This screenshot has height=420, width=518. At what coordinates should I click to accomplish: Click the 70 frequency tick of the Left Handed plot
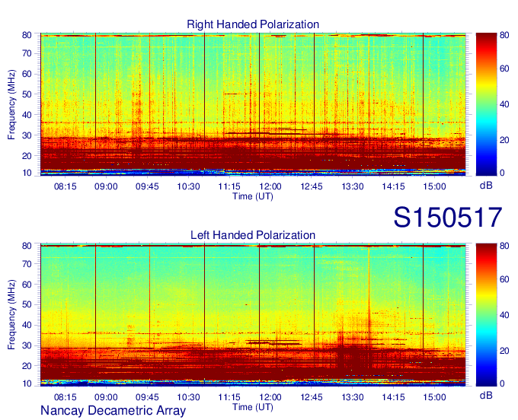tap(27, 264)
